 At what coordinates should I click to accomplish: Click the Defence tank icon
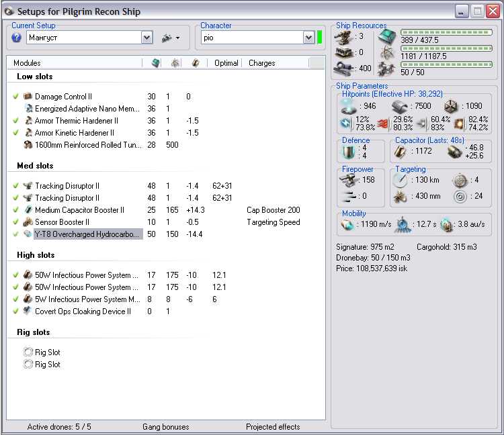tap(348, 152)
